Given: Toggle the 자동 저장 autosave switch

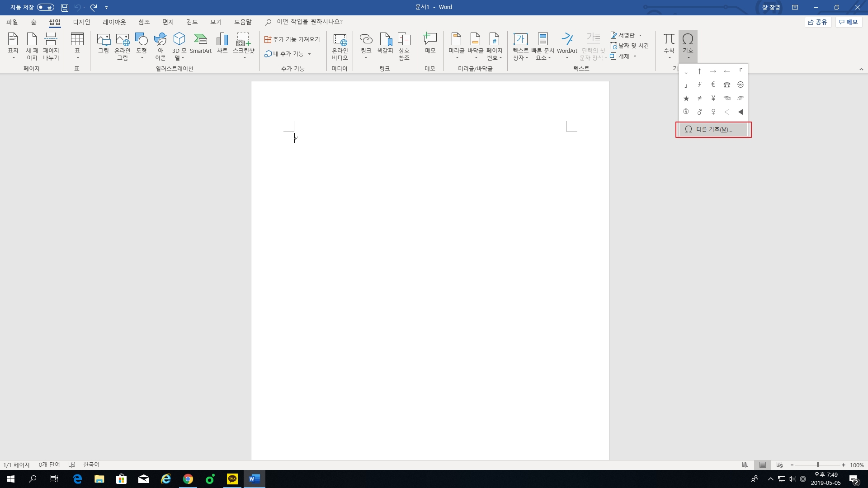Looking at the screenshot, I should coord(46,7).
